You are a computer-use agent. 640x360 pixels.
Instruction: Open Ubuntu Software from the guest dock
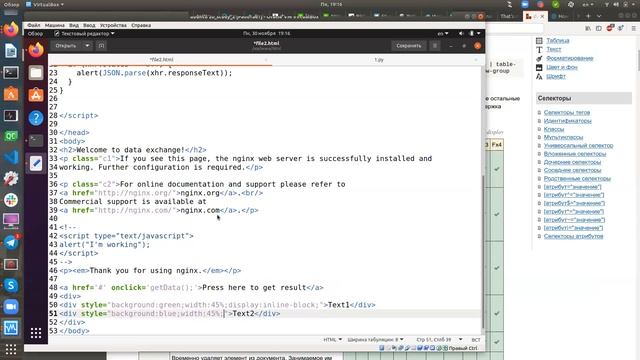(36, 95)
